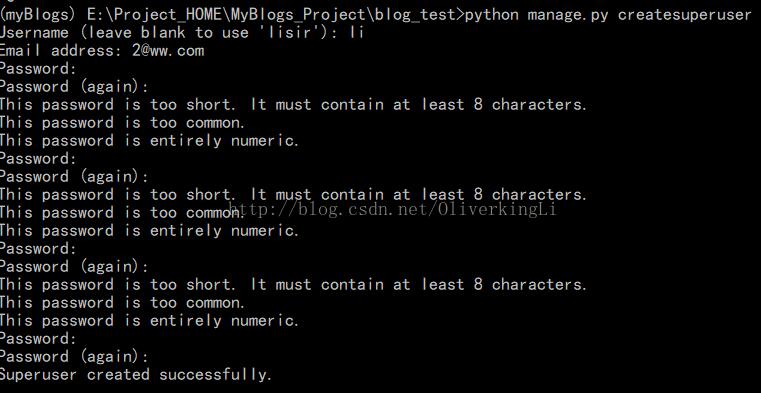Click the Email address entry '2@ww.com'
The height and width of the screenshot is (393, 761).
[x=168, y=51]
